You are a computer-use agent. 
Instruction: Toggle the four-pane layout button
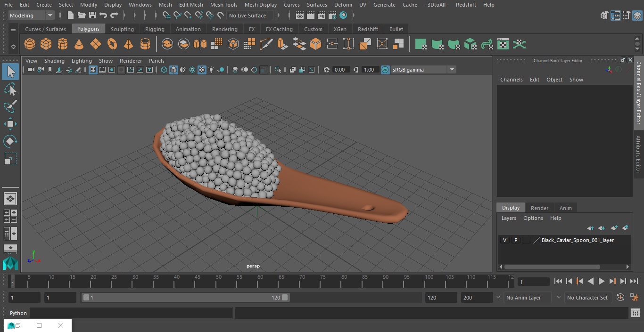click(x=10, y=216)
